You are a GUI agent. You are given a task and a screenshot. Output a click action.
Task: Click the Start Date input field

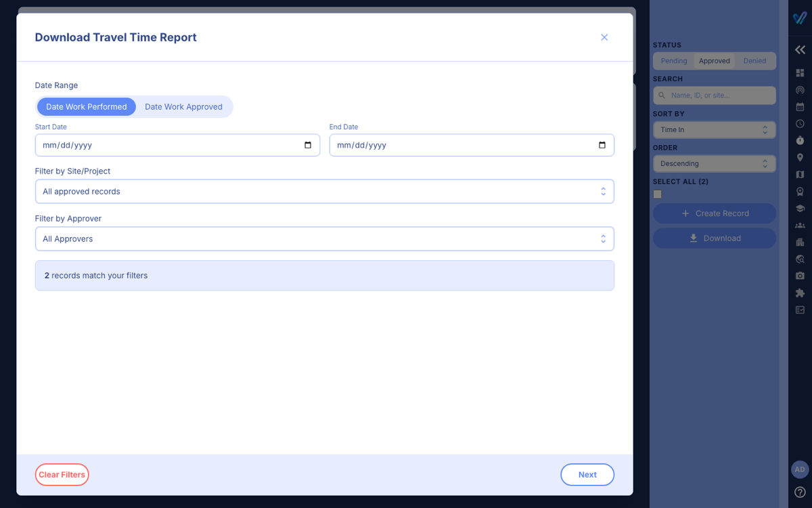(177, 145)
